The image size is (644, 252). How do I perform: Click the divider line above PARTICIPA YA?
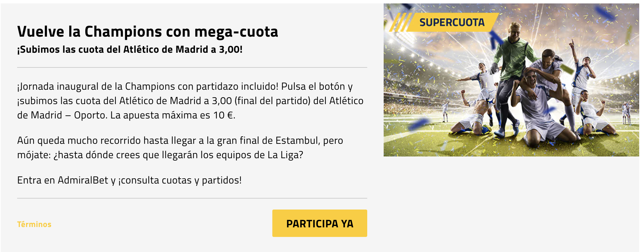[192, 198]
